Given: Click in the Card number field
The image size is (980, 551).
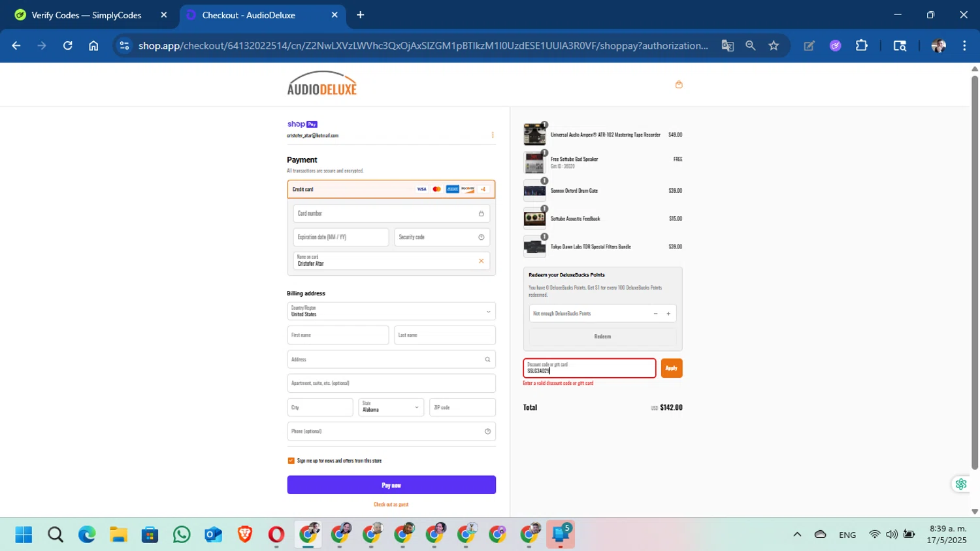Looking at the screenshot, I should 391,214.
